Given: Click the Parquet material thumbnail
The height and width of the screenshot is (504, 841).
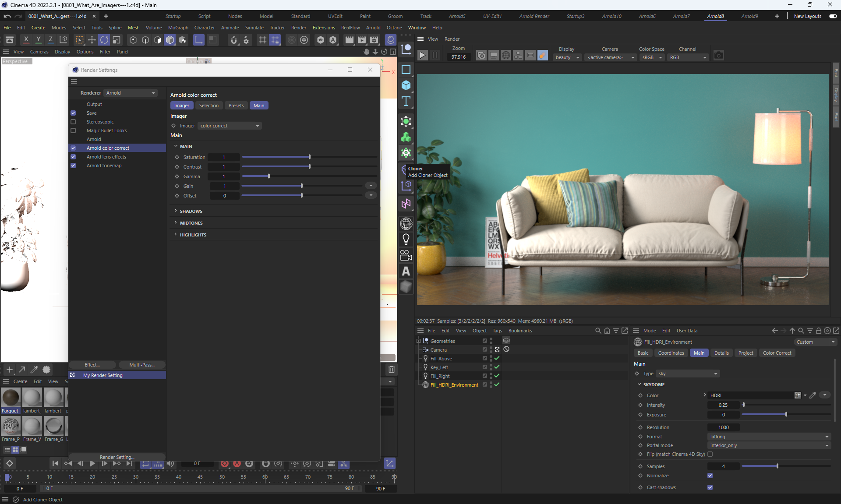Looking at the screenshot, I should coord(11,398).
